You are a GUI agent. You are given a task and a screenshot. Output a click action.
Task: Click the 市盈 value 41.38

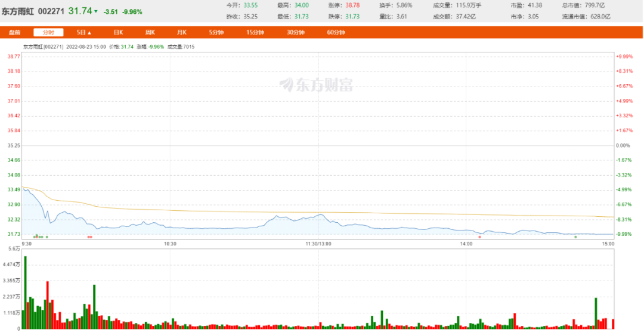[535, 5]
